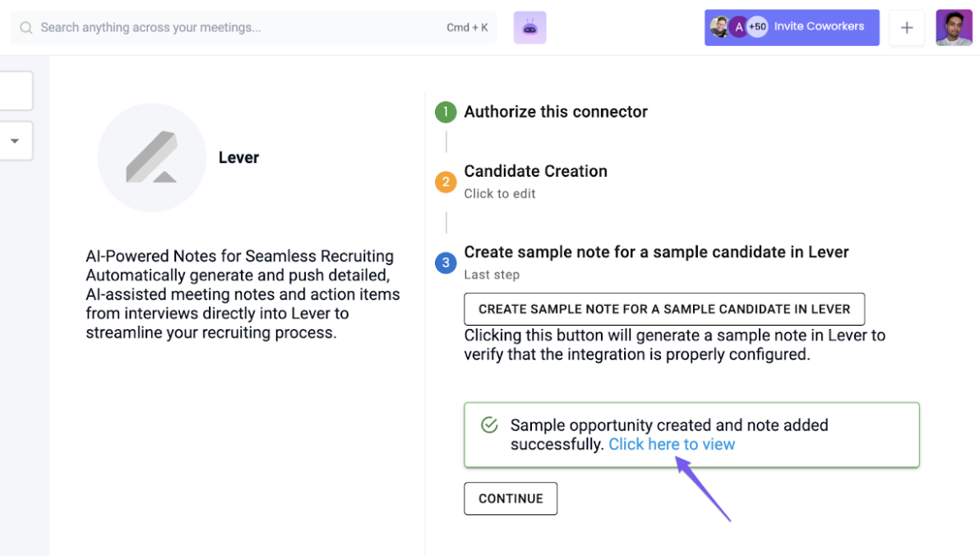Select step 3 blue circle
The image size is (980, 556).
point(446,262)
